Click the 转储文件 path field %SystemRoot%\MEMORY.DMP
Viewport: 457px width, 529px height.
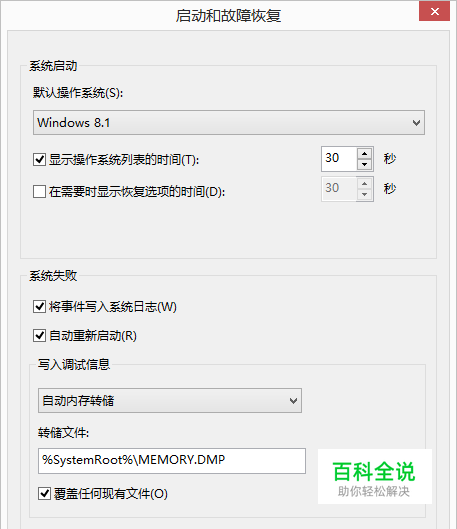point(172,461)
